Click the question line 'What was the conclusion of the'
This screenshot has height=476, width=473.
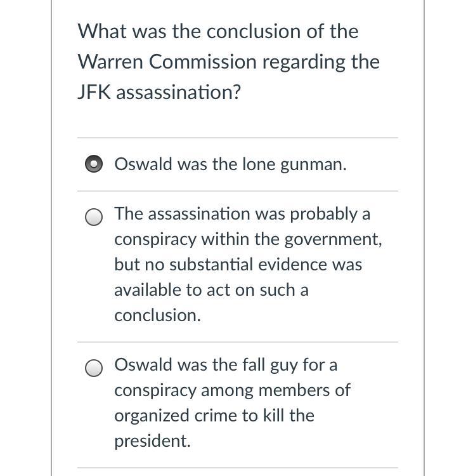point(218,31)
